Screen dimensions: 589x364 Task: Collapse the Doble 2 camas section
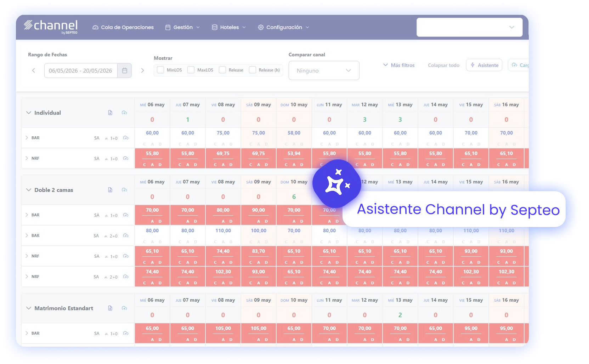pyautogui.click(x=29, y=190)
